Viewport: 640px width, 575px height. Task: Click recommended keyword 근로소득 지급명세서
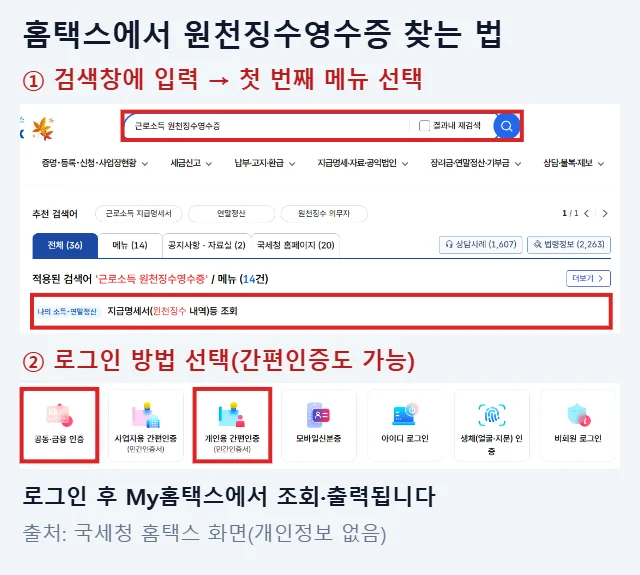(x=139, y=213)
